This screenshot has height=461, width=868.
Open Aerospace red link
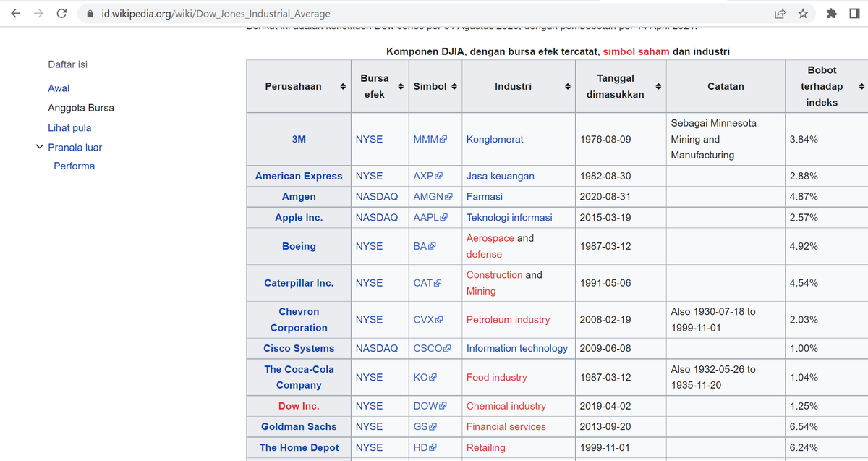(490, 238)
